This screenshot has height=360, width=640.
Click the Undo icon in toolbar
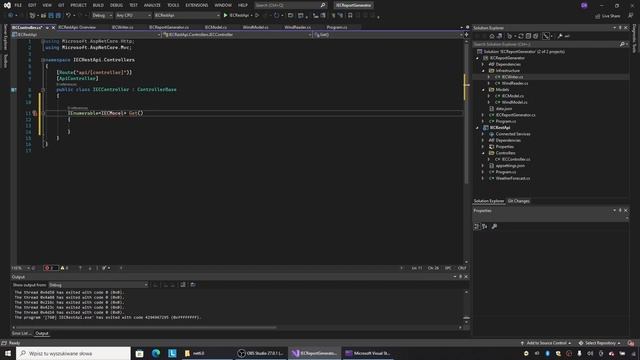pos(69,16)
